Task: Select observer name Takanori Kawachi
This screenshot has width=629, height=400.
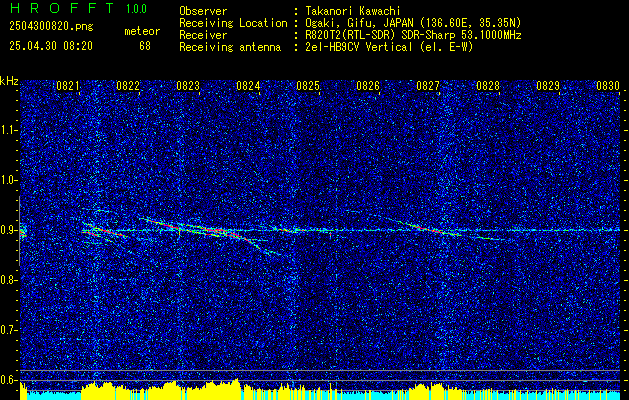Action: (x=353, y=11)
